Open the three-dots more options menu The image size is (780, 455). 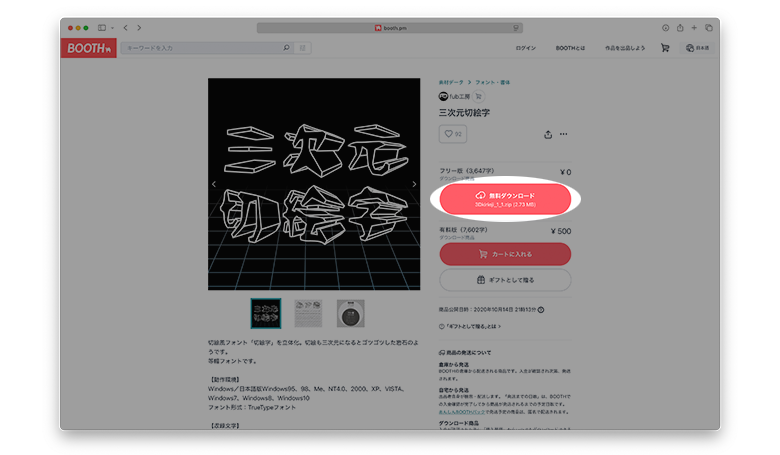click(x=563, y=134)
